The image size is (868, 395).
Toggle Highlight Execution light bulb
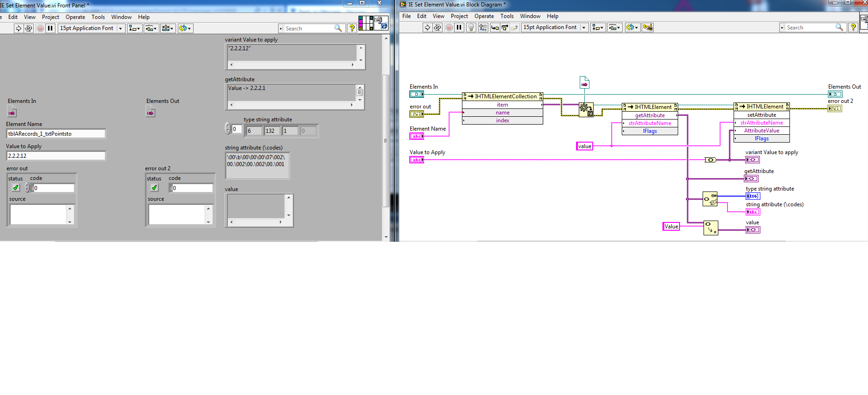[471, 28]
